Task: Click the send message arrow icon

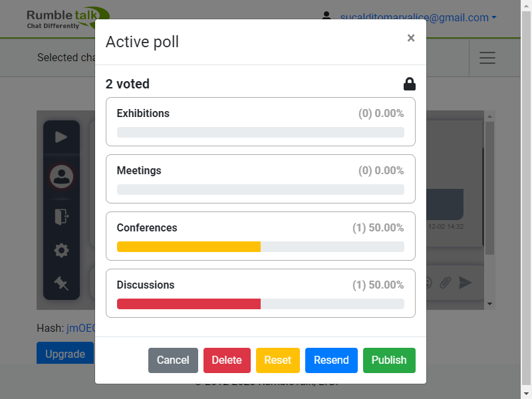Action: (465, 283)
